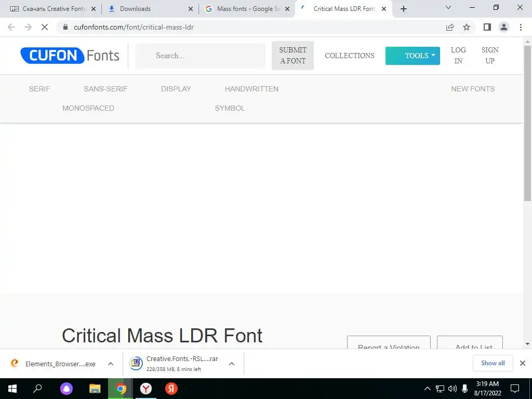Image resolution: width=532 pixels, height=399 pixels.
Task: Open the Windows Start menu
Action: 12,389
